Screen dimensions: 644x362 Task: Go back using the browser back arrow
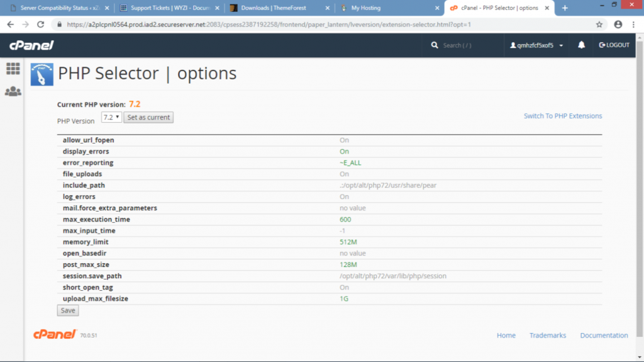pyautogui.click(x=10, y=25)
